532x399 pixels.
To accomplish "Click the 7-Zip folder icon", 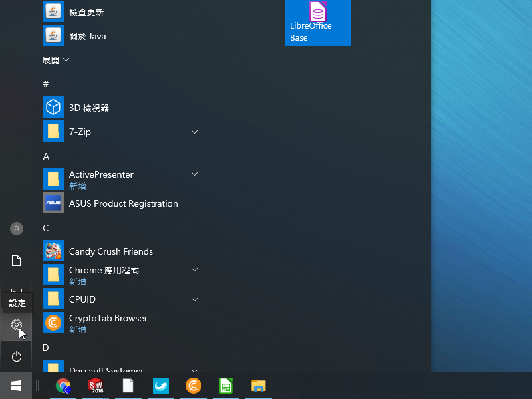I will pos(53,131).
